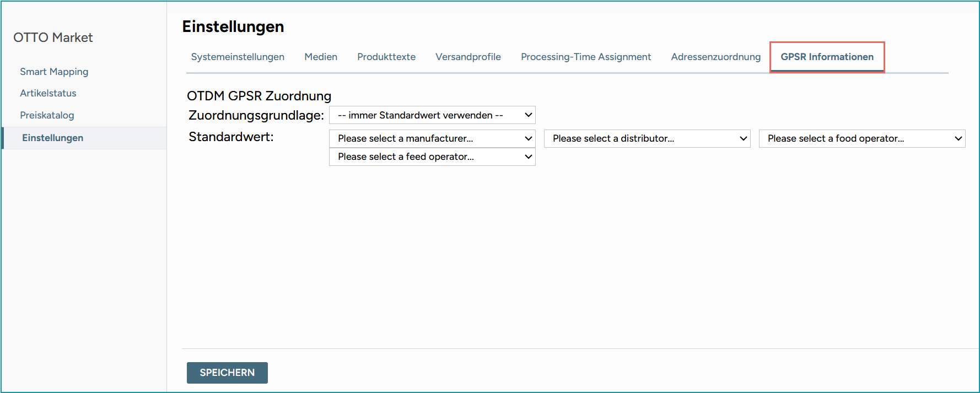
Task: Click the Standardwert label
Action: tap(231, 137)
